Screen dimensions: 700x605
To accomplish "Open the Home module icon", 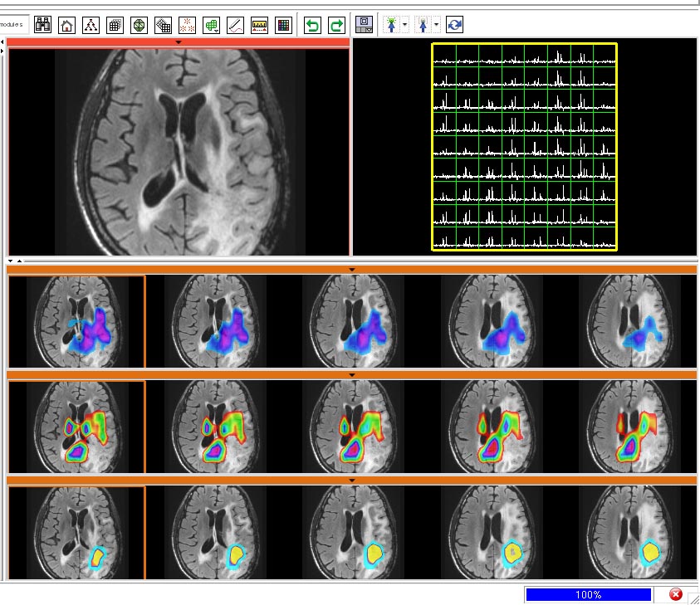I will [67, 25].
